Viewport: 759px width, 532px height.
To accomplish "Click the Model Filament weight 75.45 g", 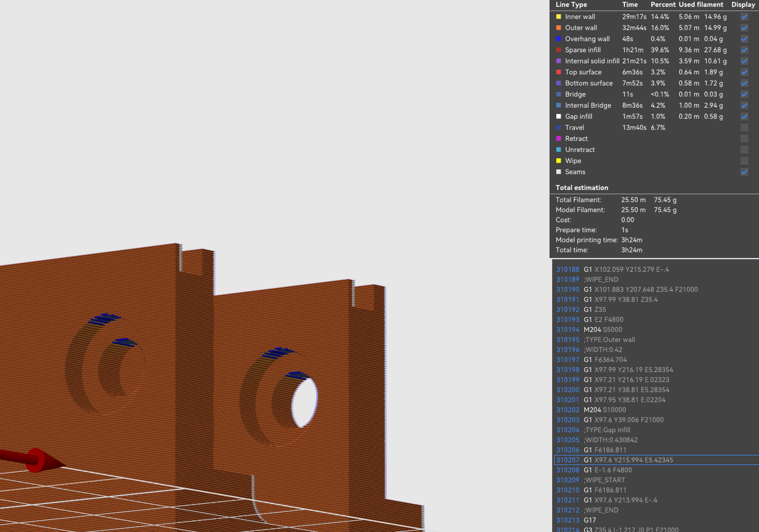I will [x=665, y=210].
